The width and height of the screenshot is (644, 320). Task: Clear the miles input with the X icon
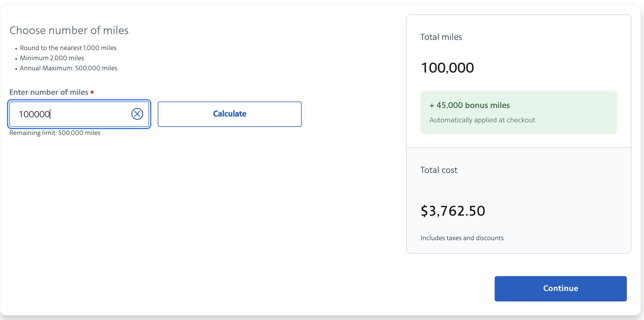click(x=137, y=114)
